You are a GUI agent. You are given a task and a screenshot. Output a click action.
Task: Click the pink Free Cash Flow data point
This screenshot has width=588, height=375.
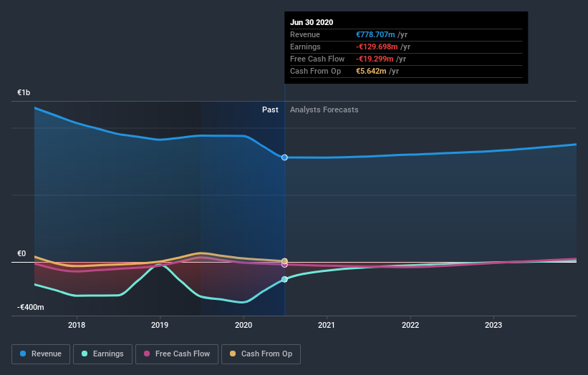pyautogui.click(x=284, y=265)
